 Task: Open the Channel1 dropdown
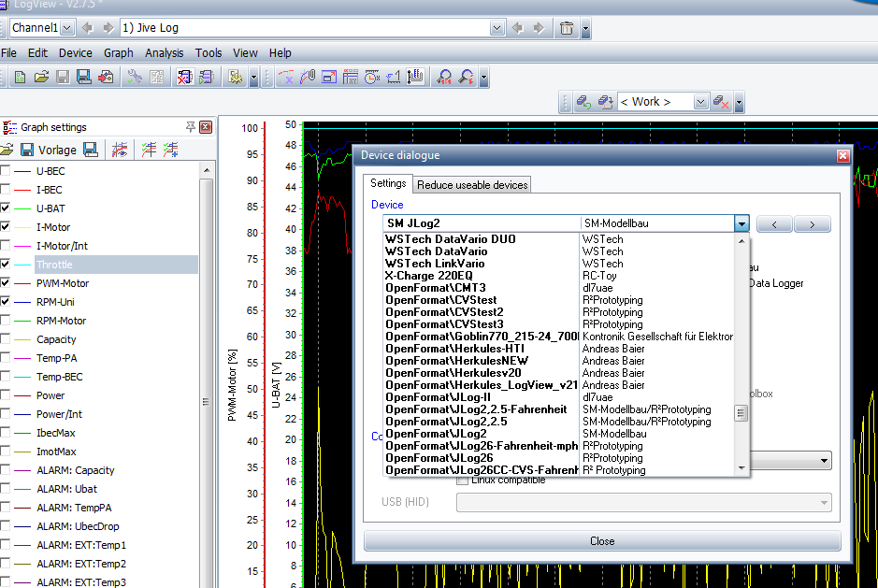(67, 28)
